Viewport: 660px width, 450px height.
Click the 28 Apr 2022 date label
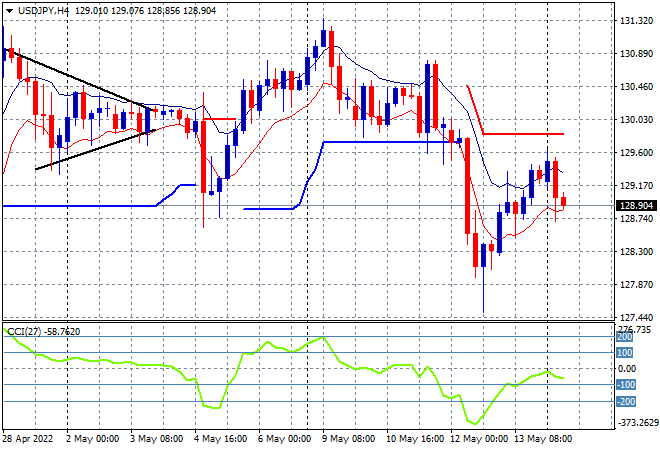(28, 439)
